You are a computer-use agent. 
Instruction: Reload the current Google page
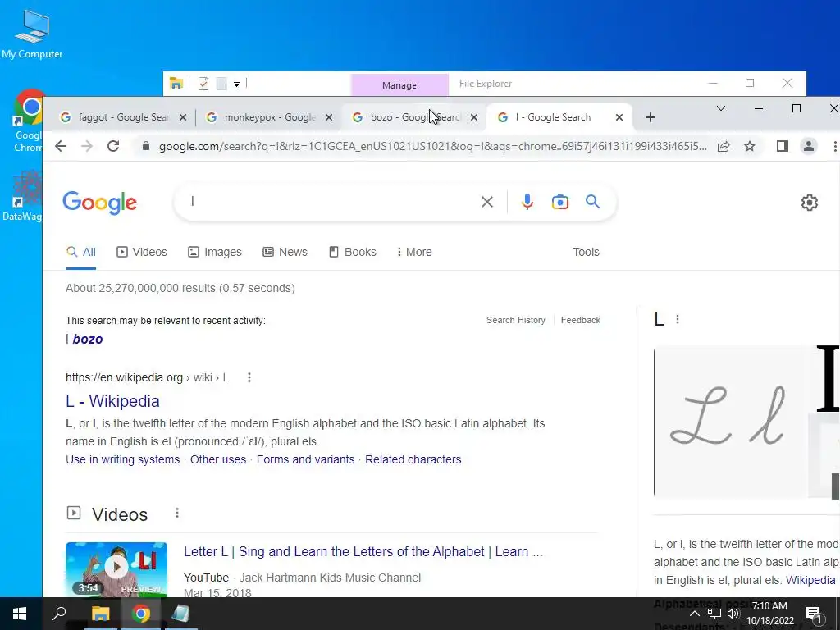point(113,146)
